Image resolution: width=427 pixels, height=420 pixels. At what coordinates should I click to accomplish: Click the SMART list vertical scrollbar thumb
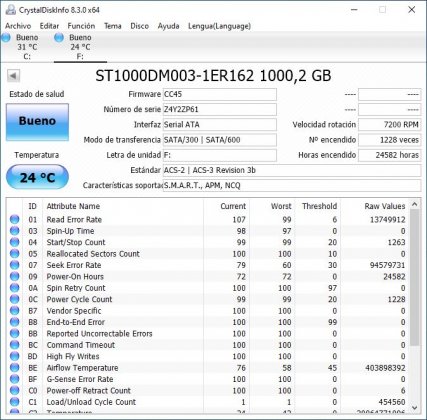(x=415, y=278)
